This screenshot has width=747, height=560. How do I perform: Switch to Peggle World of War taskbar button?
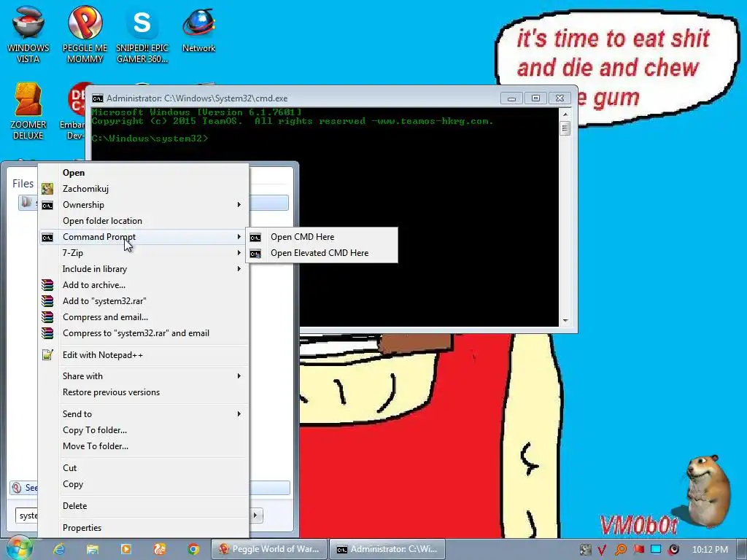pos(269,549)
